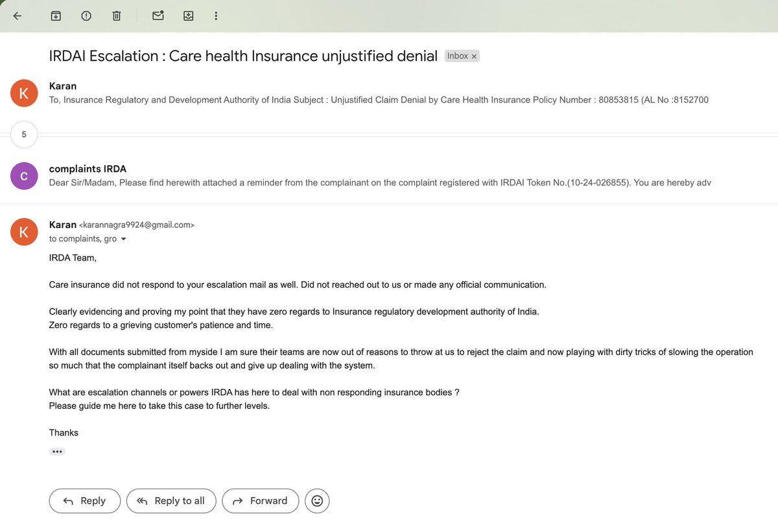Click the line 'Please guide me here to take this case'
This screenshot has width=778, height=532.
pyautogui.click(x=159, y=406)
